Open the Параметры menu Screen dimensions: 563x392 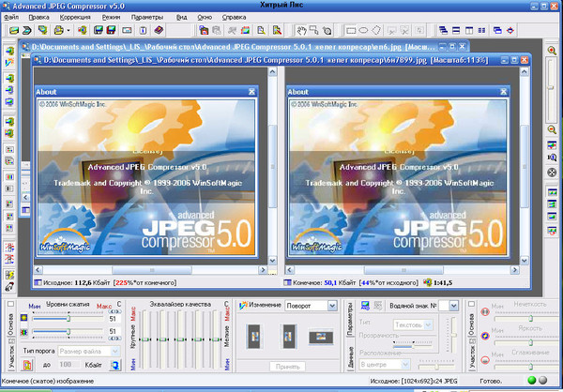click(x=147, y=17)
